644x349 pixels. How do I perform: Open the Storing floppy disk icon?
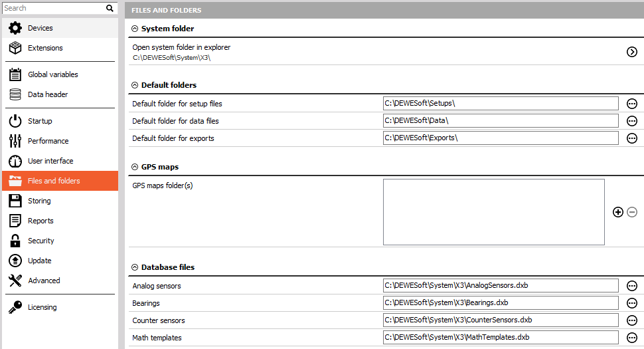(x=15, y=201)
